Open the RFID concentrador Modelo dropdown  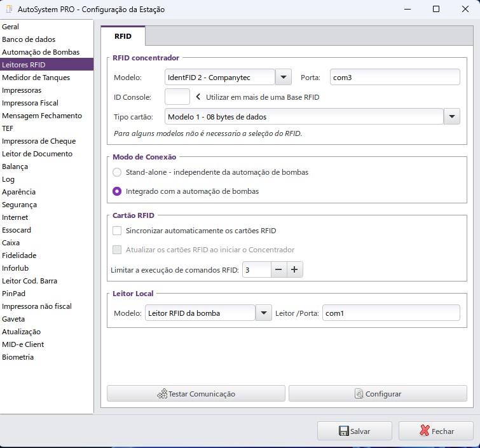click(x=283, y=78)
